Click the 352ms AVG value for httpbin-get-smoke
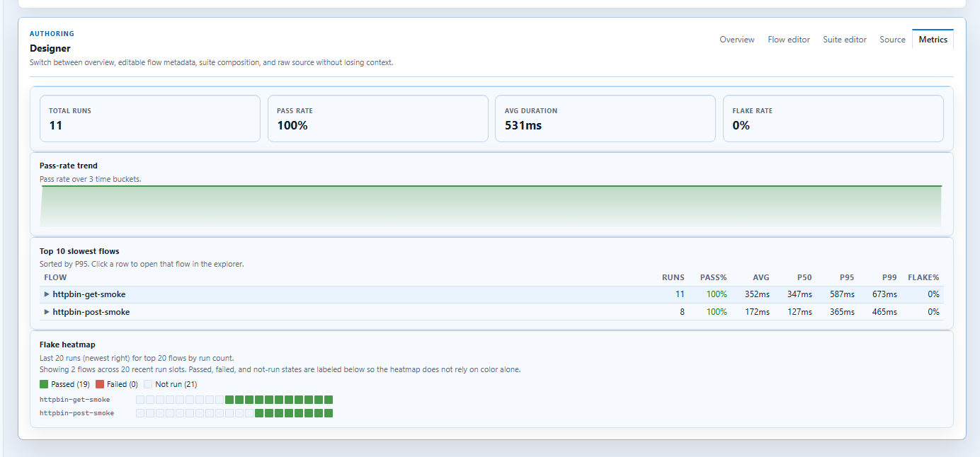This screenshot has width=980, height=457. (757, 294)
